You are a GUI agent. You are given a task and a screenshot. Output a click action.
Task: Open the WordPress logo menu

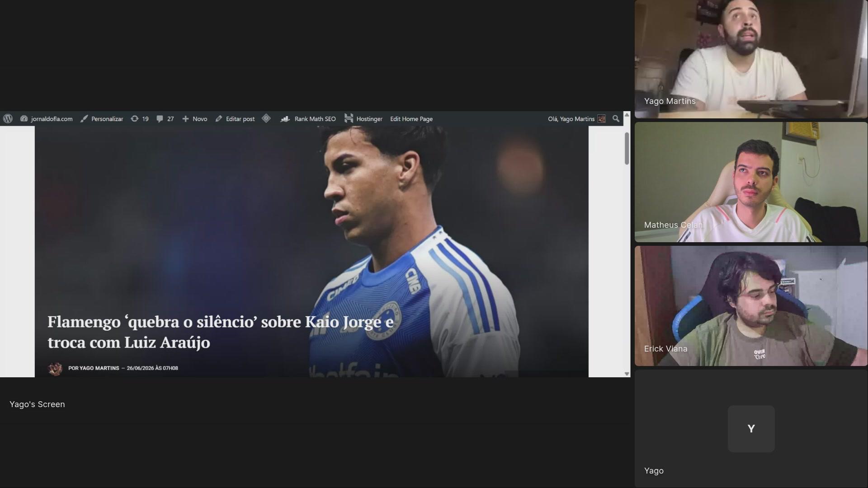(x=8, y=119)
